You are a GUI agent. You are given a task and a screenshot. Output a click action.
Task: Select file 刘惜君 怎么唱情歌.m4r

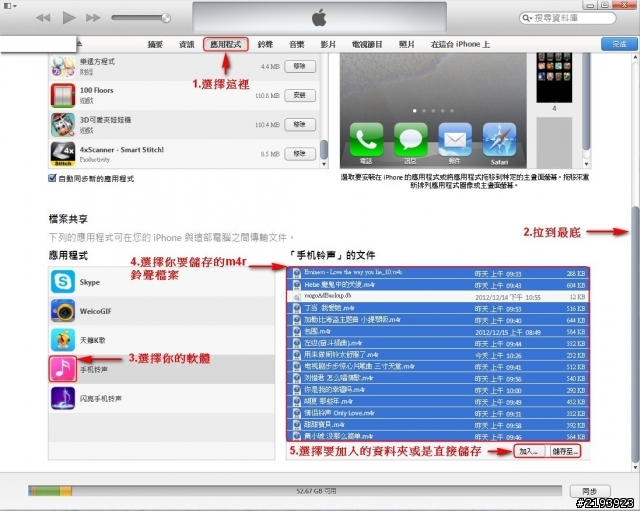point(438,378)
